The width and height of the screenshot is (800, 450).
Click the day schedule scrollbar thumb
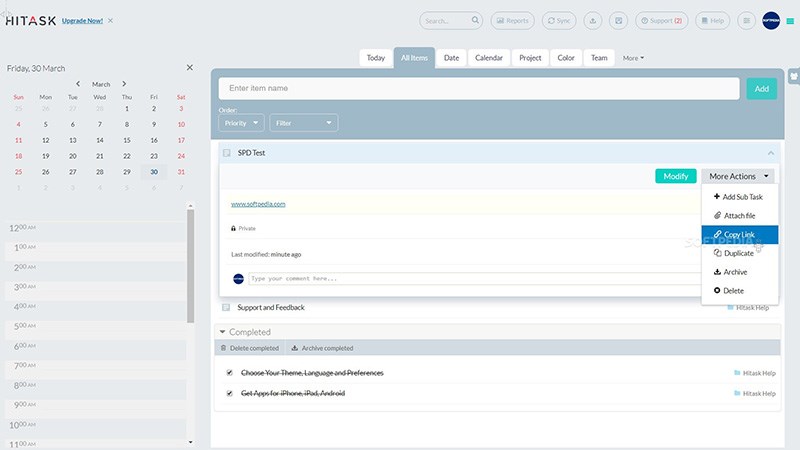pyautogui.click(x=190, y=266)
